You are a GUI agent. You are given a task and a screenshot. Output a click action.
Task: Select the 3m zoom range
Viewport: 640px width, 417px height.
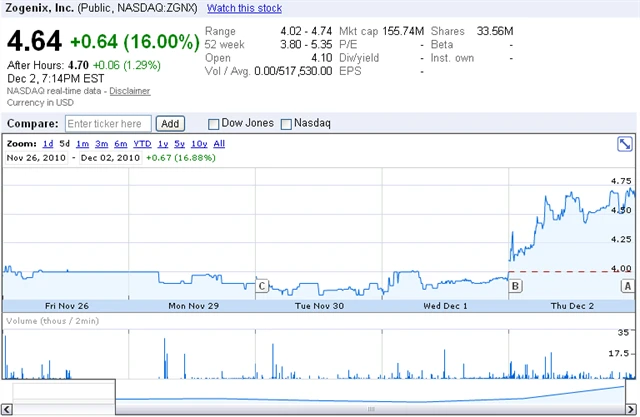tap(101, 144)
